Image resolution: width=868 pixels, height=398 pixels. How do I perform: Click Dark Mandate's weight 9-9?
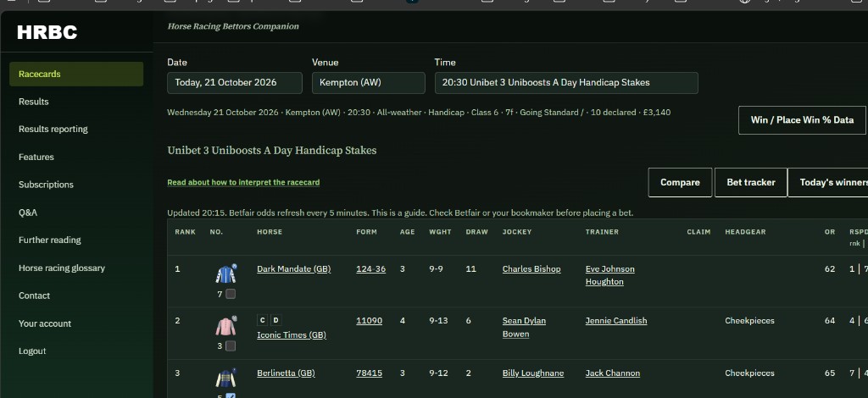437,269
